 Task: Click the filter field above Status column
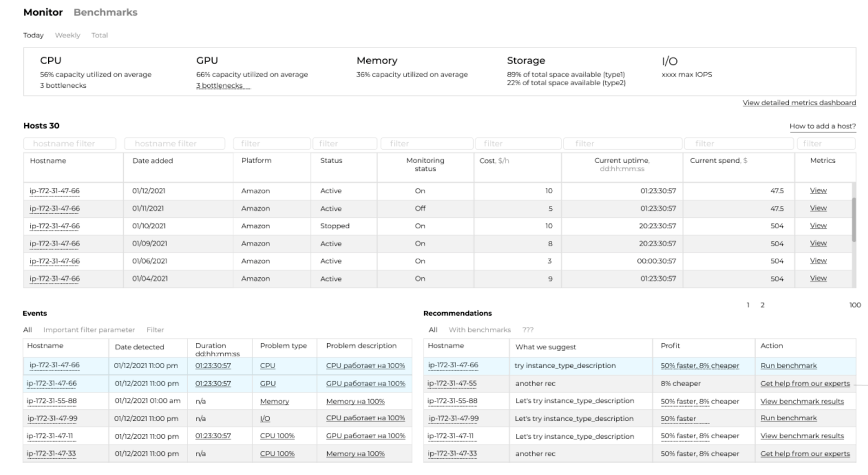pyautogui.click(x=344, y=144)
